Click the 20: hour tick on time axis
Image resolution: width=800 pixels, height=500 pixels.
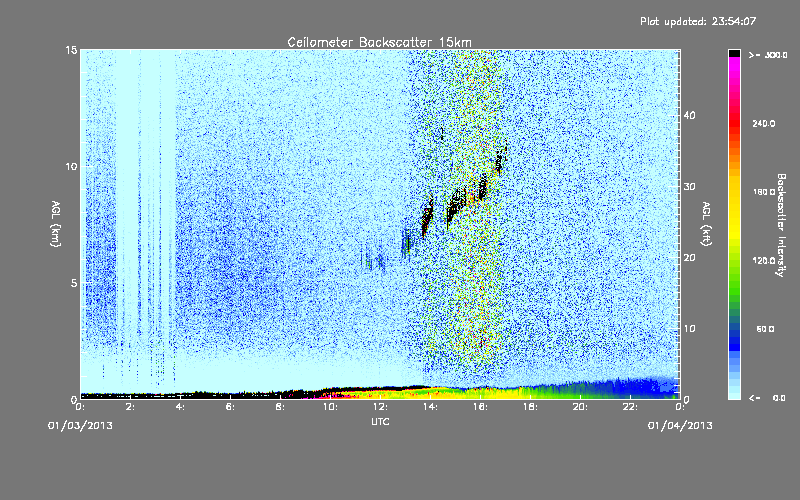coord(580,407)
